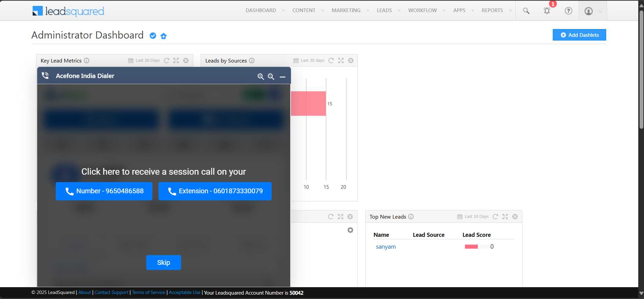Open Last 30 Days range in Key Lead Metrics
The height and width of the screenshot is (299, 644).
click(144, 60)
